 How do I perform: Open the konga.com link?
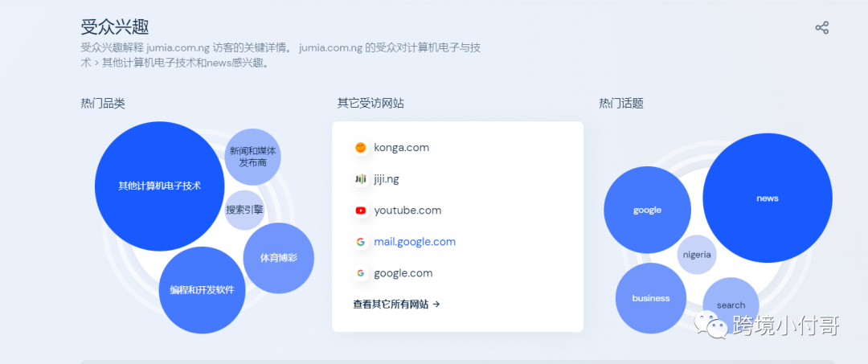[x=401, y=148]
